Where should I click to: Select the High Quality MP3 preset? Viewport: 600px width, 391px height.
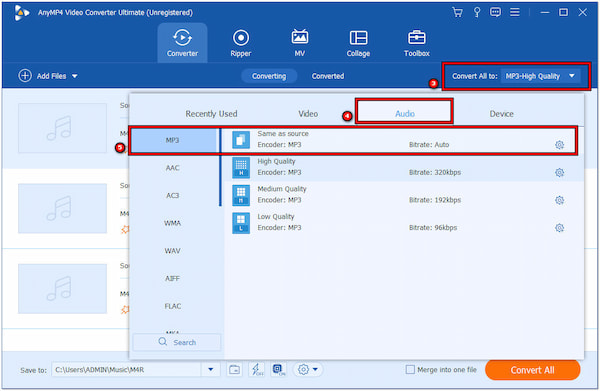point(404,167)
